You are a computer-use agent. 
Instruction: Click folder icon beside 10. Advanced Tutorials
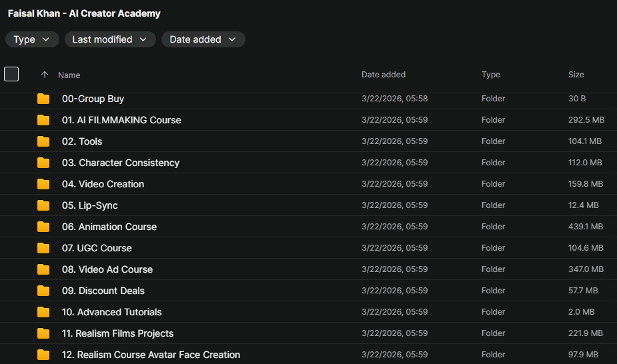pyautogui.click(x=43, y=312)
